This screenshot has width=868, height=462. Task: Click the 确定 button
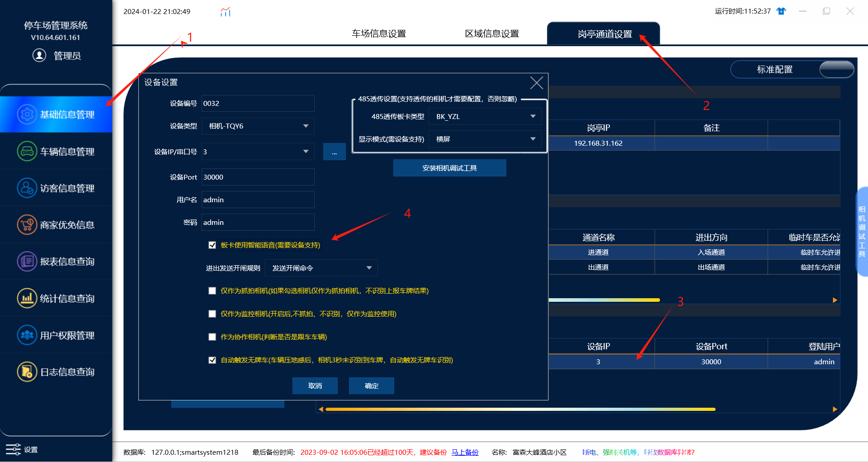point(372,386)
